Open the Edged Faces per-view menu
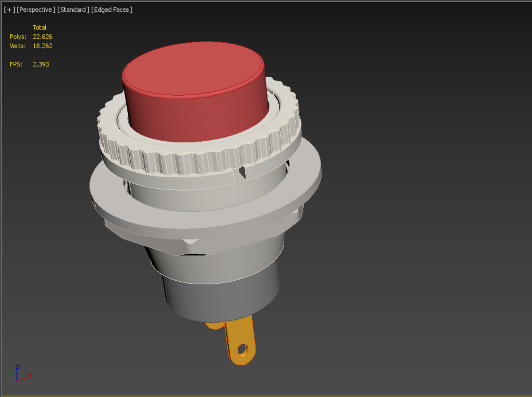The height and width of the screenshot is (397, 532). click(x=112, y=10)
